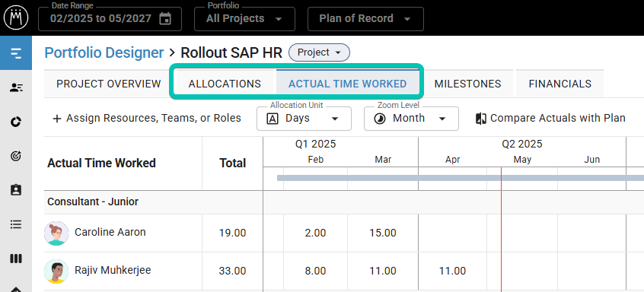The image size is (644, 292).
Task: Expand the Project type dropdown chip
Action: [319, 52]
